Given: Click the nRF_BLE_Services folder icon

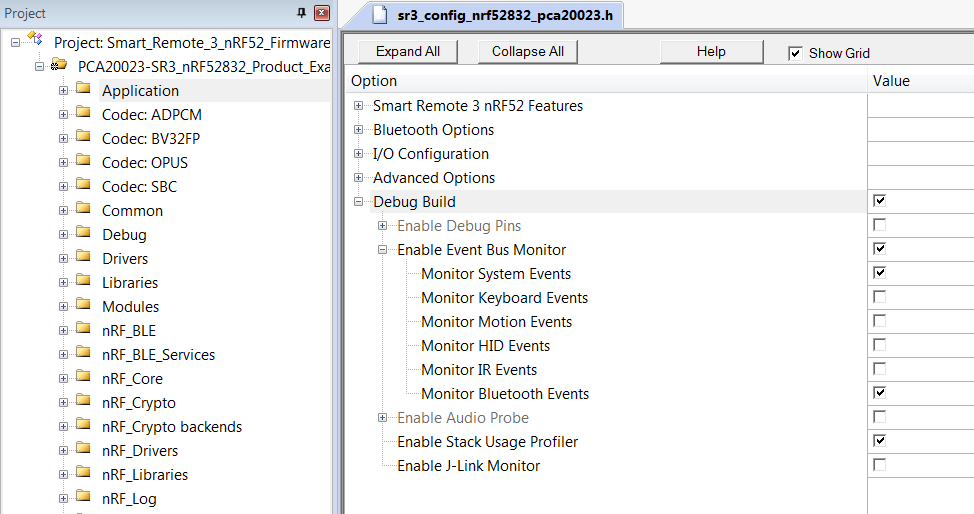Looking at the screenshot, I should [83, 352].
